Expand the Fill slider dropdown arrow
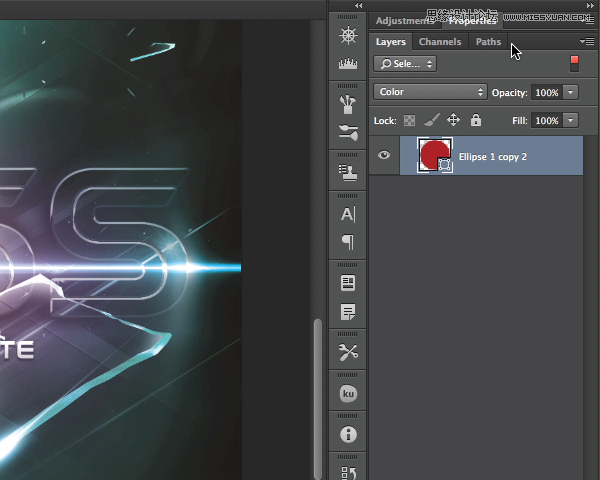This screenshot has width=600, height=480. (570, 120)
